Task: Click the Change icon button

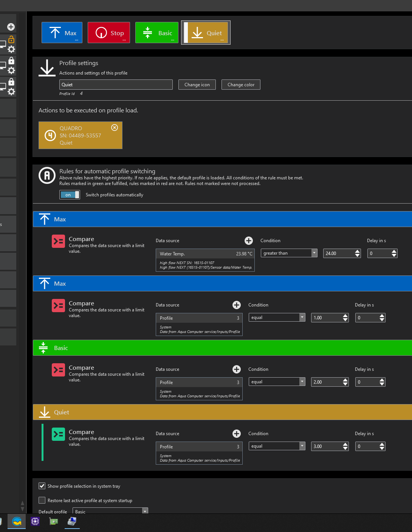Action: coord(197,85)
